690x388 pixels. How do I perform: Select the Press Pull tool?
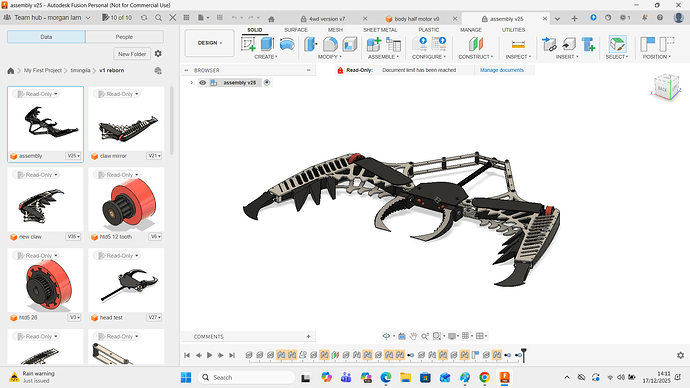[x=311, y=44]
